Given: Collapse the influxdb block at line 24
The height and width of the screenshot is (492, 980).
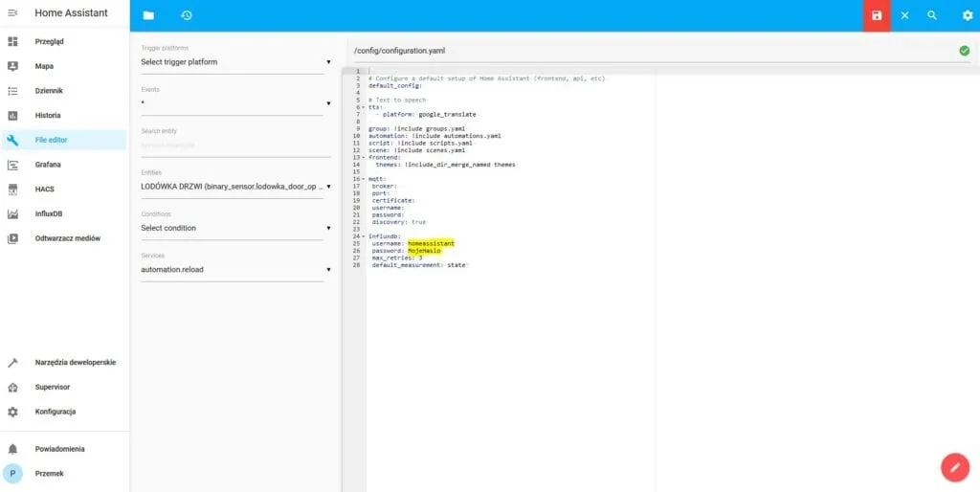Looking at the screenshot, I should click(x=363, y=236).
